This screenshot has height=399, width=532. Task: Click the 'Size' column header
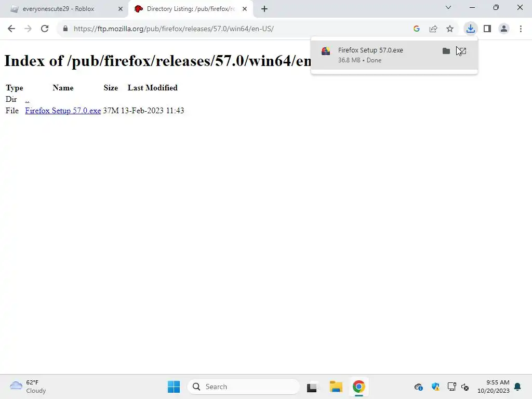pos(111,88)
